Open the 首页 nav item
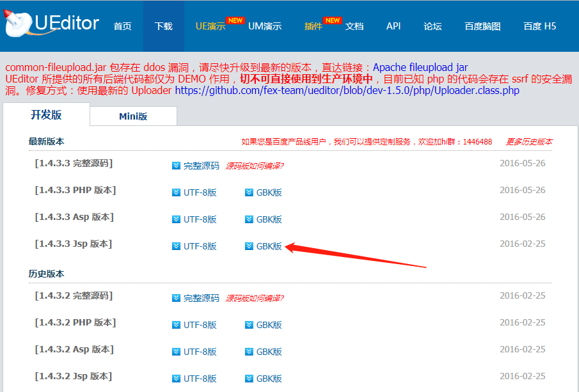 (x=123, y=26)
